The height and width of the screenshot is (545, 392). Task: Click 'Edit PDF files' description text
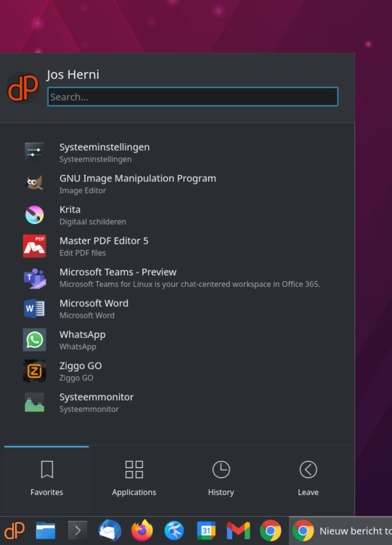[x=83, y=253]
